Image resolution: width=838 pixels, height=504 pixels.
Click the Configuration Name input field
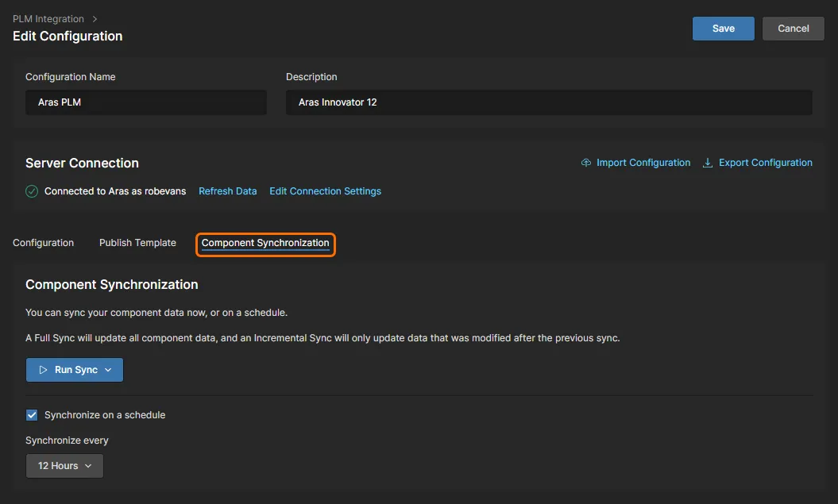pyautogui.click(x=146, y=102)
